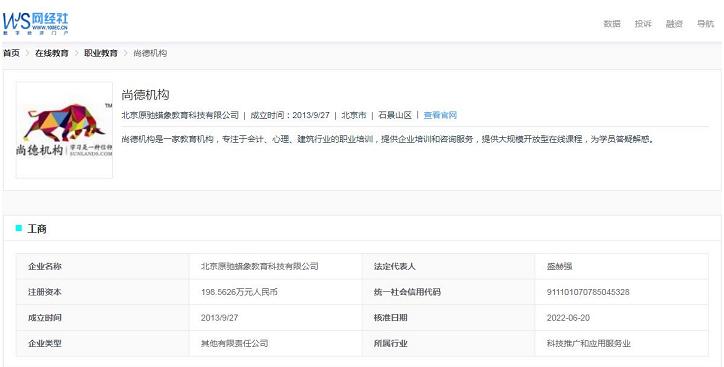The width and height of the screenshot is (724, 367).
Task: Click the credit code 911101070785045328
Action: [588, 292]
